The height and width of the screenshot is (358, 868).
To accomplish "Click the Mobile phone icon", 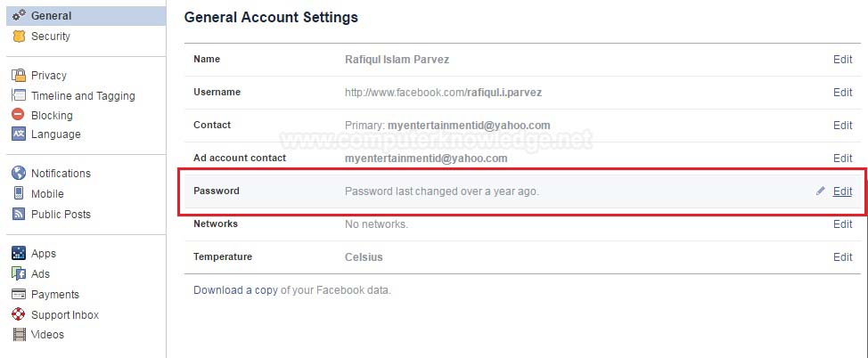I will coord(19,193).
